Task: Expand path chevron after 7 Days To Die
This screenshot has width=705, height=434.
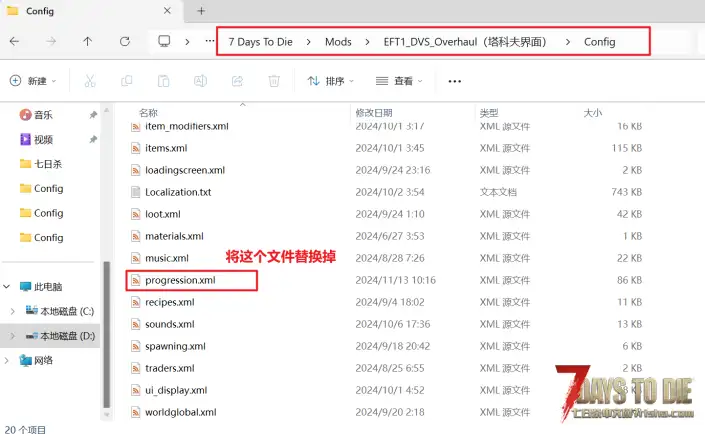Action: [308, 42]
